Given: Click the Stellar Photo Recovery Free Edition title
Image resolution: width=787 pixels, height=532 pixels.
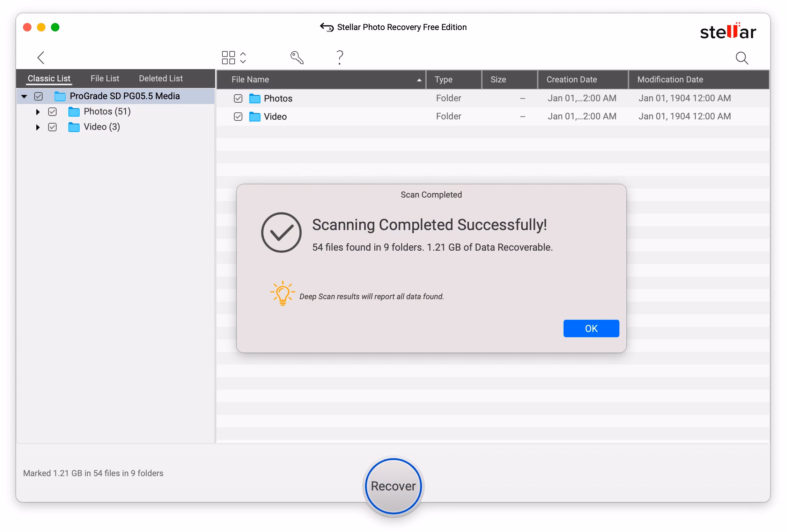Looking at the screenshot, I should point(402,27).
